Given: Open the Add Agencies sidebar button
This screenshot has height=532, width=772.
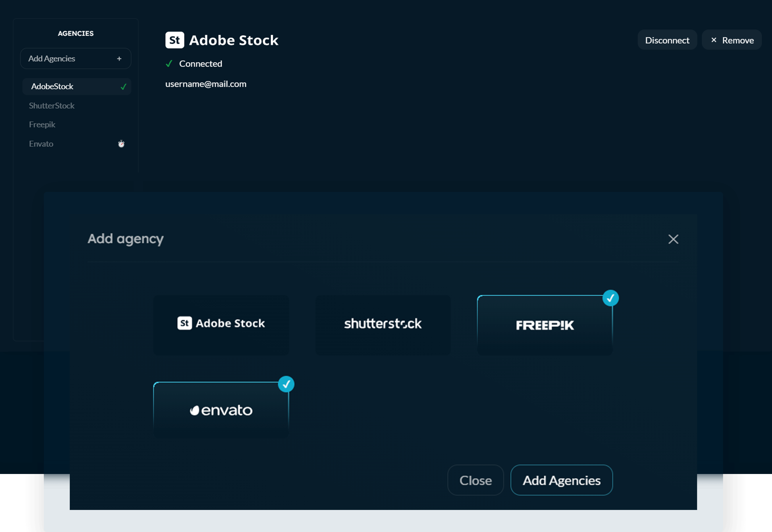Looking at the screenshot, I should pyautogui.click(x=76, y=59).
